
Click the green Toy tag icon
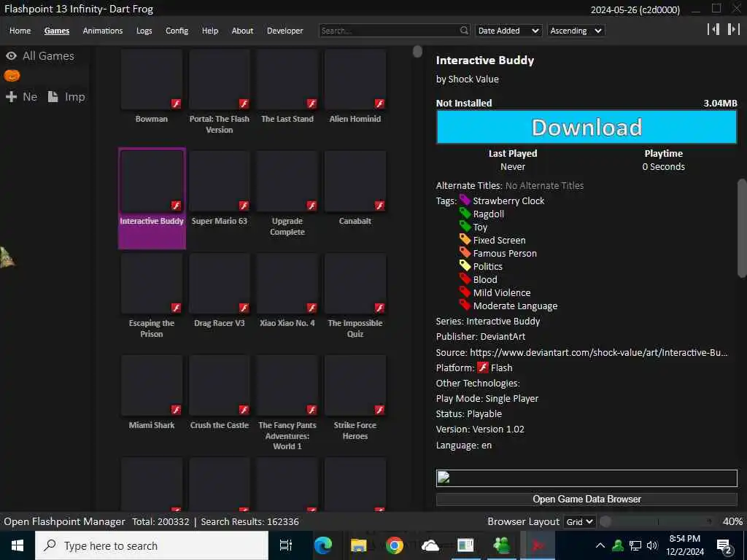(465, 226)
